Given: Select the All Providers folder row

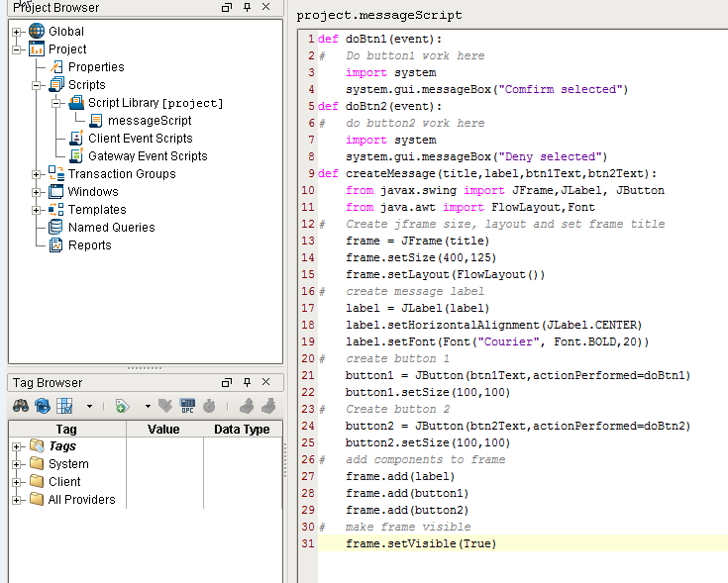Looking at the screenshot, I should click(x=81, y=500).
